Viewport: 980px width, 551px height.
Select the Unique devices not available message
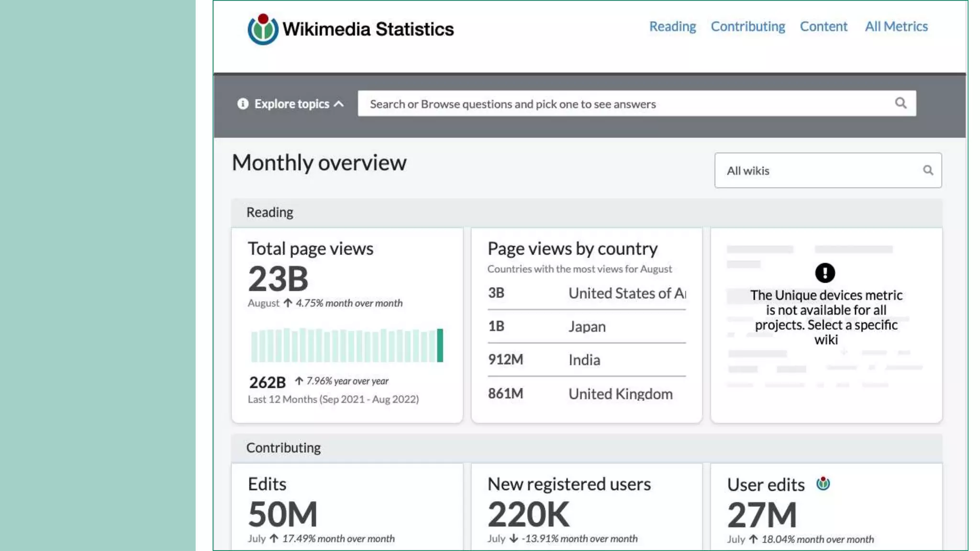click(x=826, y=318)
